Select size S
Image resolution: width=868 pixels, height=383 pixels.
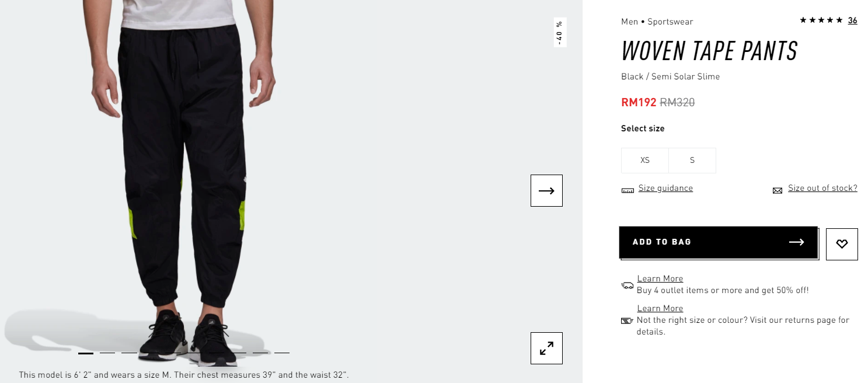coord(692,161)
